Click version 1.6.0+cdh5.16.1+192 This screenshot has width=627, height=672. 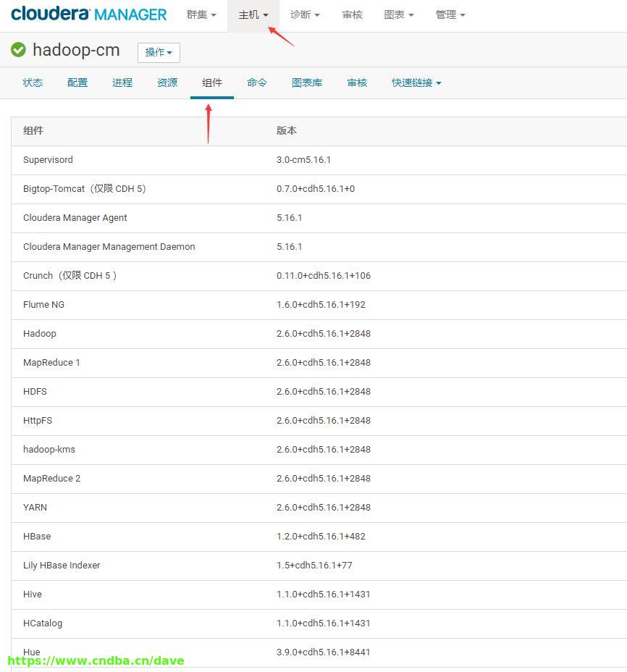tap(321, 305)
